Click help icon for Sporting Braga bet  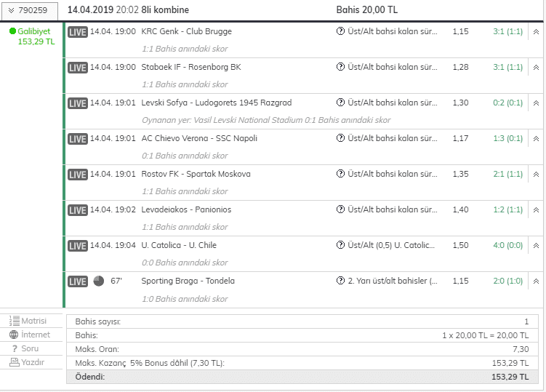(340, 281)
